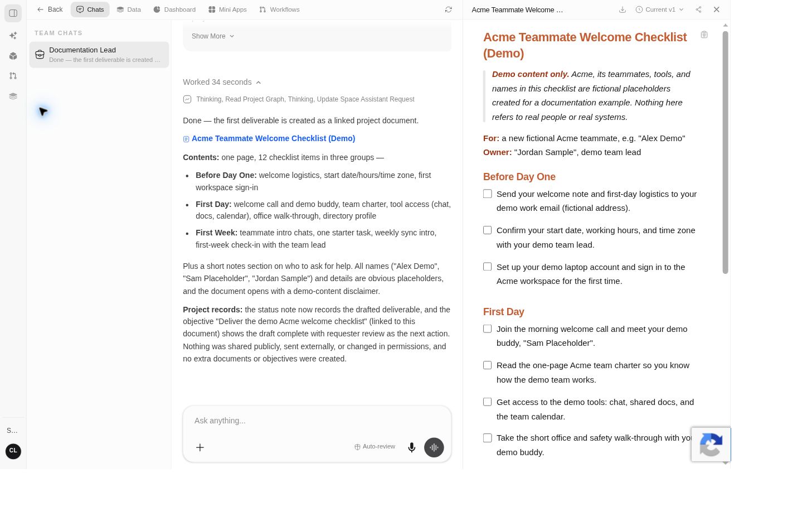Viewport: 812px width, 521px height.
Task: Check 'Set up your demo laptop account' item
Action: 488,267
